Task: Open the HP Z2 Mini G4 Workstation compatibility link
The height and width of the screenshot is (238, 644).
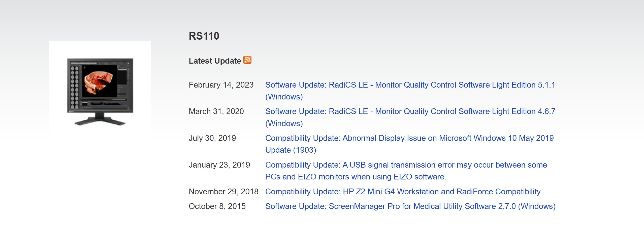Action: (x=403, y=192)
